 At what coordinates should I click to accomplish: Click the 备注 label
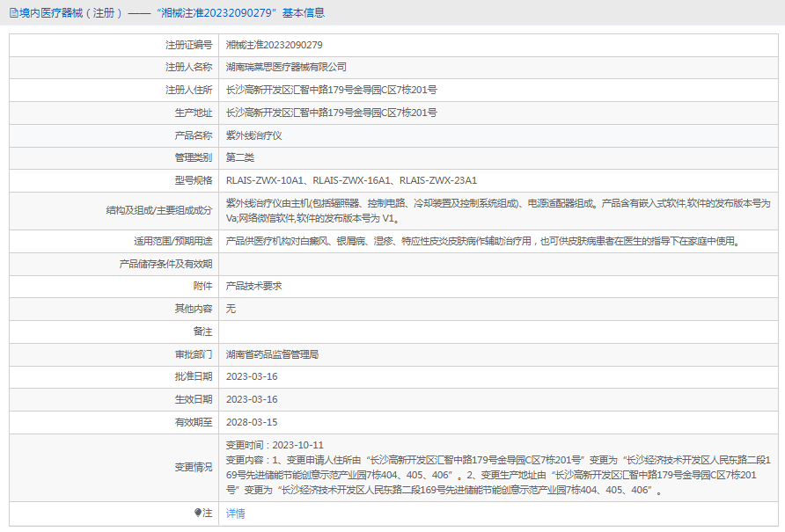tap(202, 332)
